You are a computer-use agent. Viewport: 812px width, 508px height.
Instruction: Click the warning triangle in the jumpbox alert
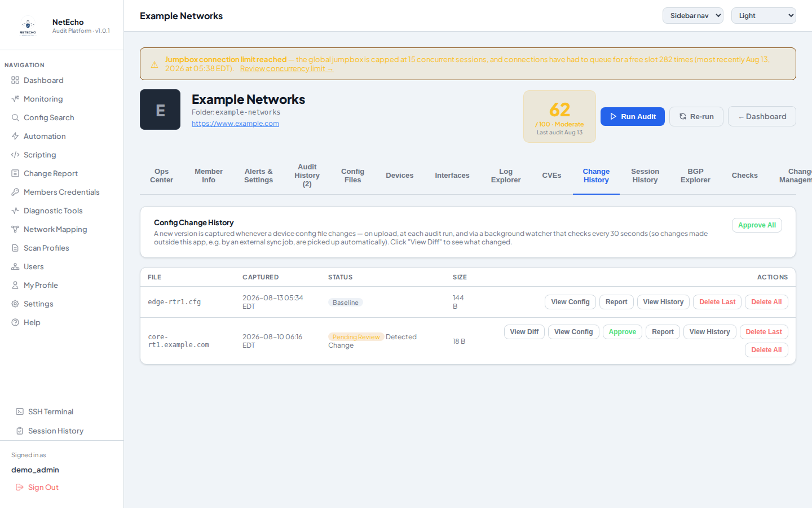coord(155,64)
